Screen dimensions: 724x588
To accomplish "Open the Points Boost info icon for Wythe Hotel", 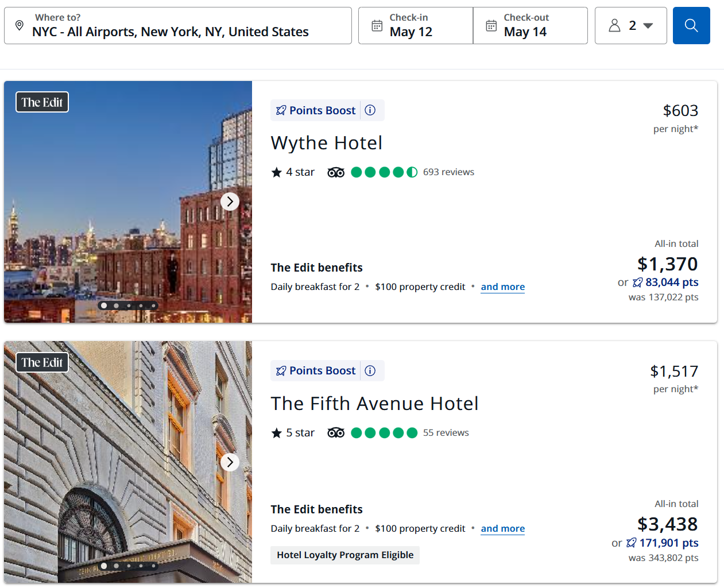I will coord(370,110).
